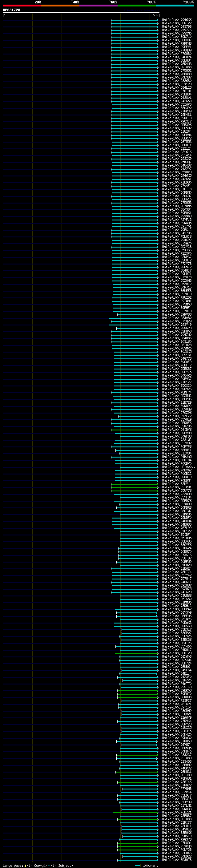Select the UniRef100_Q9M4S1 label
The image size is (197, 868).
pos(177,115)
